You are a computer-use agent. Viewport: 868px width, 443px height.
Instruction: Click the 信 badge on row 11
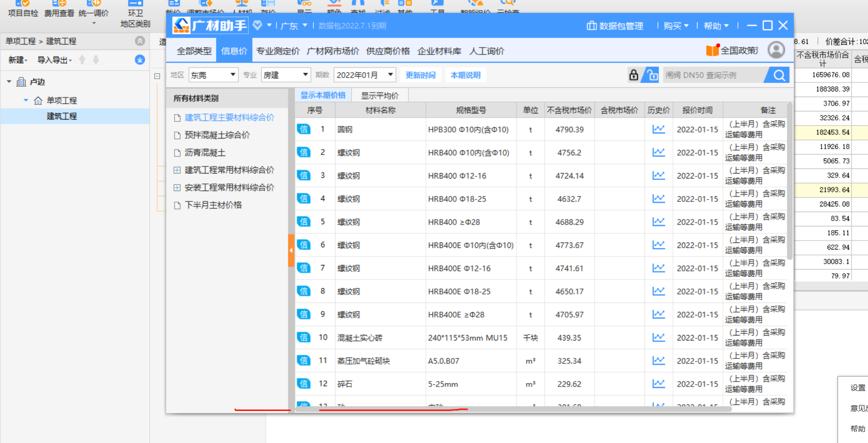tap(303, 360)
